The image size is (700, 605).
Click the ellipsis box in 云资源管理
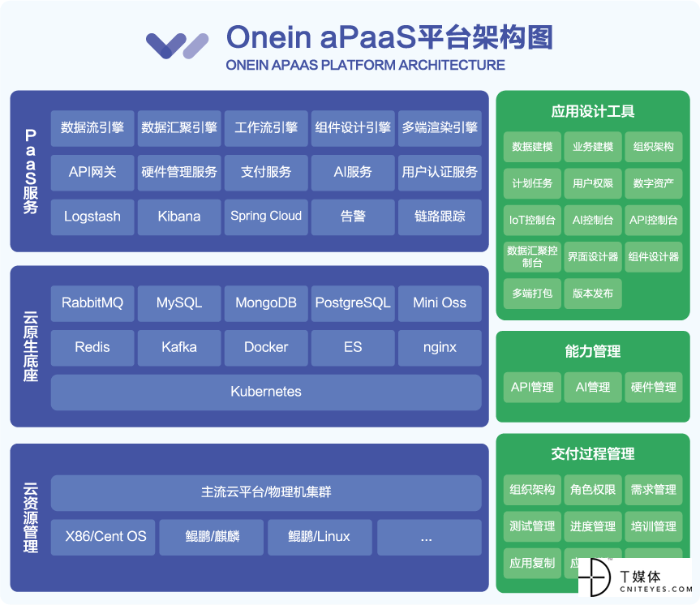pyautogui.click(x=429, y=537)
